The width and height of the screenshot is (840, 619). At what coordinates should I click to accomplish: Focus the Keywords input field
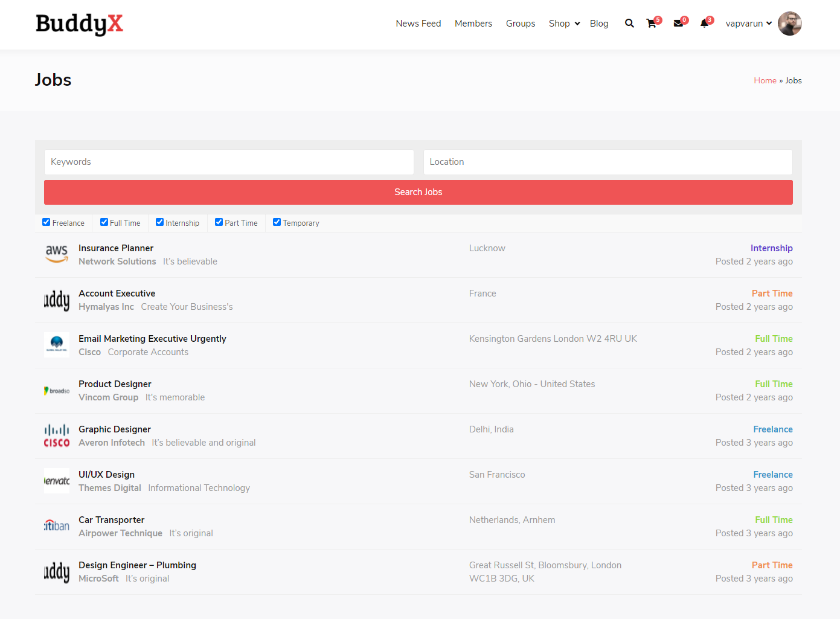point(229,162)
